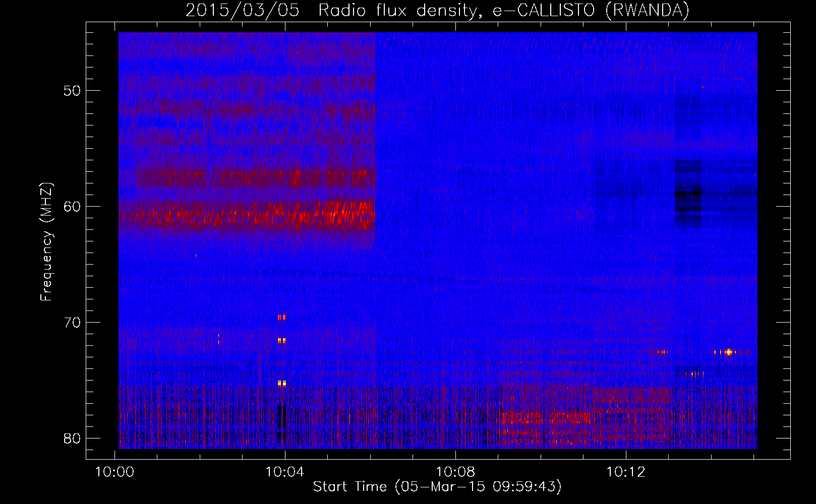Click the '10:08' time tick label
Viewport: 816px width, 504px height.
pos(455,472)
